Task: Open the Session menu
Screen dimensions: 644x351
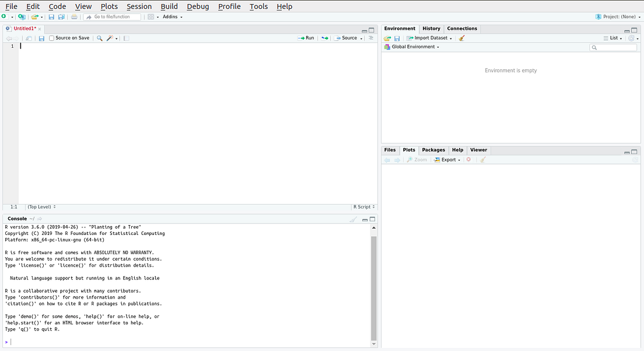Action: 139,6
